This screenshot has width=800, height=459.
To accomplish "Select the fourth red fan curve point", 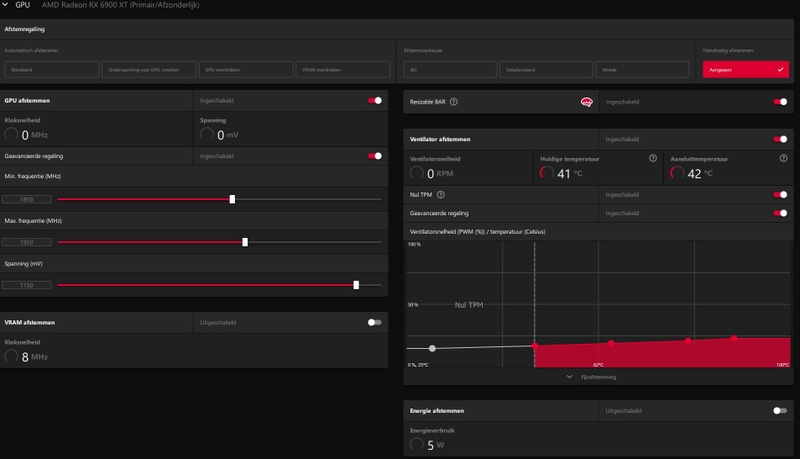I will [x=734, y=338].
